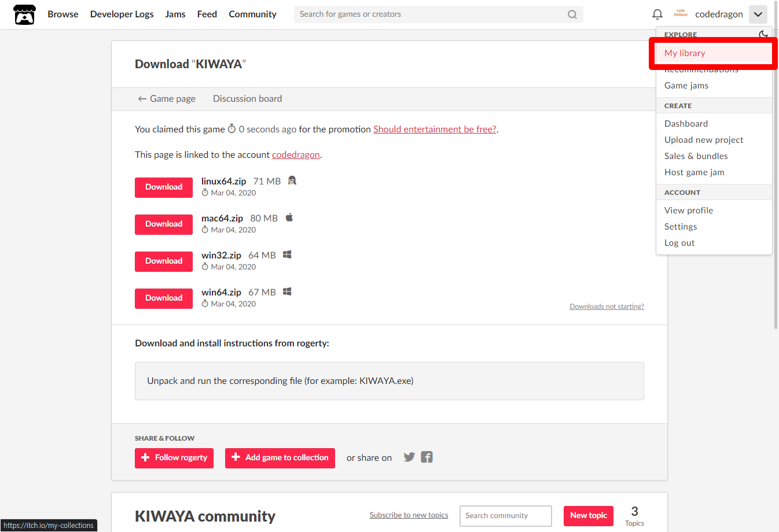Click the win64.zip file name
The image size is (779, 532).
click(221, 292)
